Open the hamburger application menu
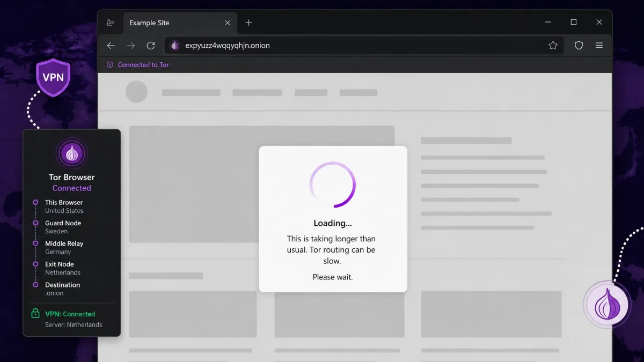The image size is (644, 362). (599, 46)
